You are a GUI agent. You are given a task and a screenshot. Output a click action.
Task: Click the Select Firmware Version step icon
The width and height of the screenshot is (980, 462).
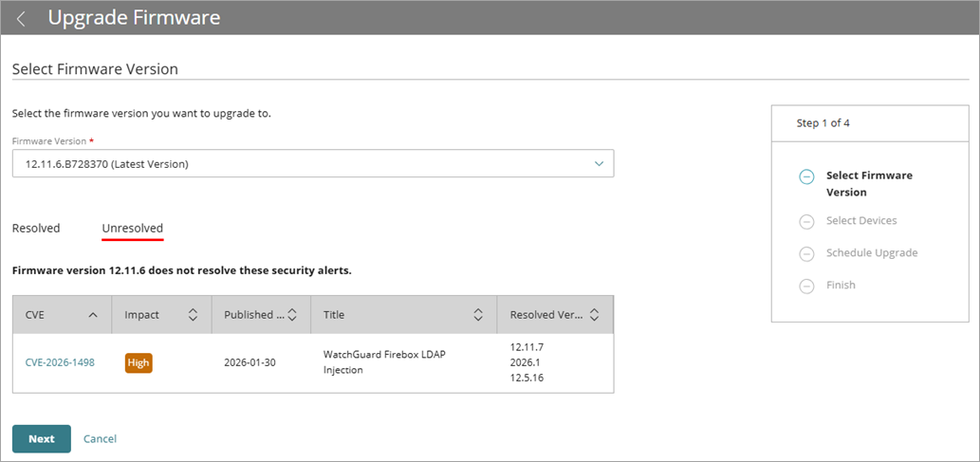coord(807,176)
